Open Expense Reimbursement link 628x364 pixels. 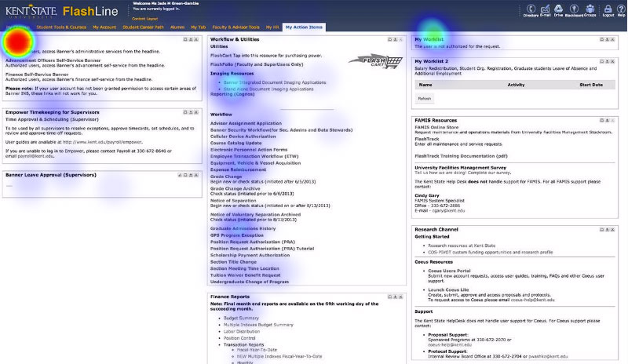[239, 169]
